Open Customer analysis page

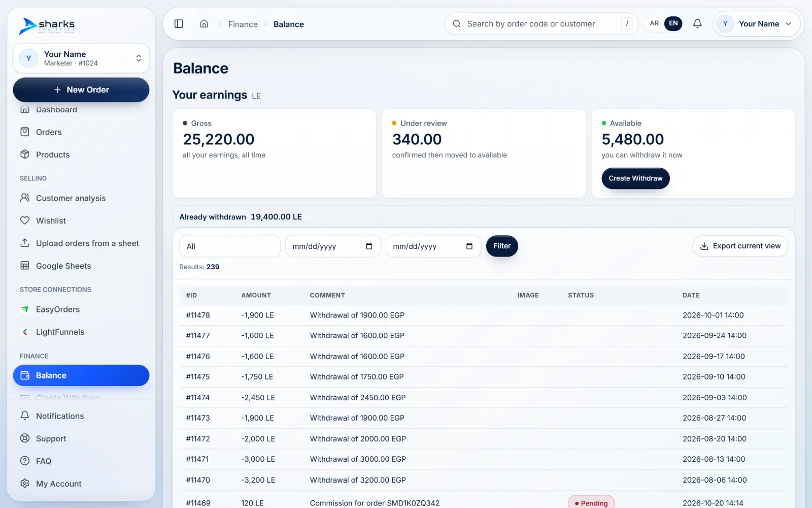pyautogui.click(x=81, y=198)
